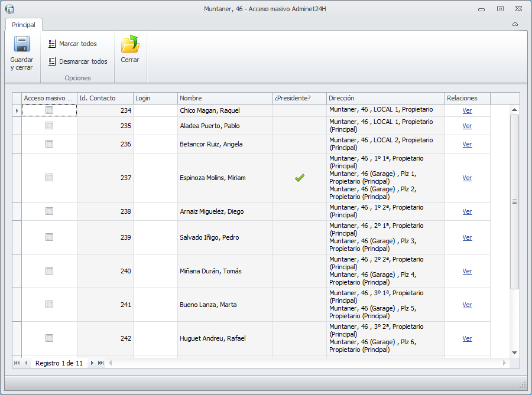532x395 pixels.
Task: Sort by Login column header
Action: [x=155, y=98]
